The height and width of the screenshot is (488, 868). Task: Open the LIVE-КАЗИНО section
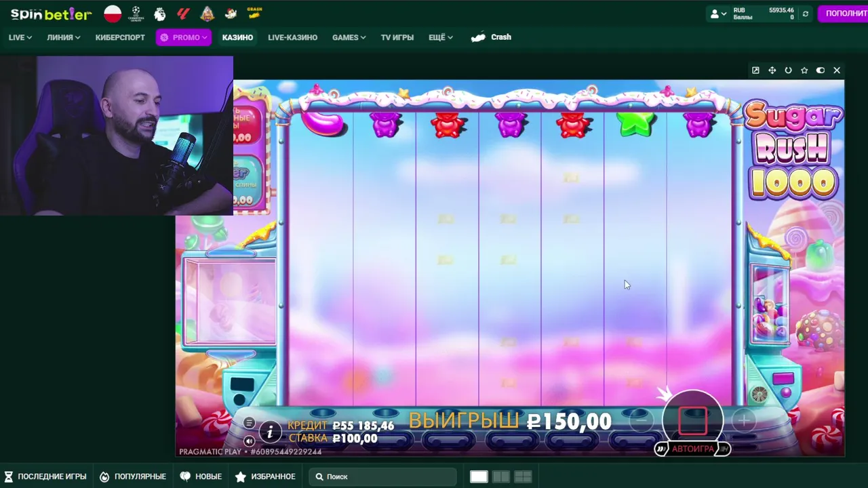(x=292, y=37)
